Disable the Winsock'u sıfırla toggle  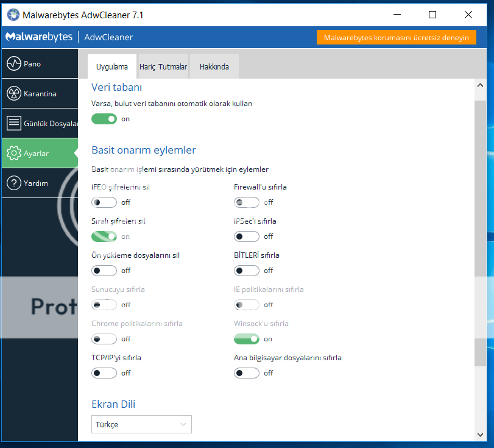(x=247, y=339)
